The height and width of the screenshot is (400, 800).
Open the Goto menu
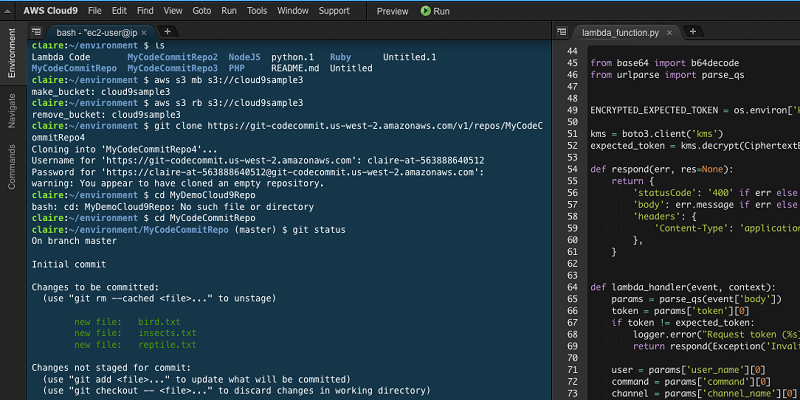pos(202,11)
